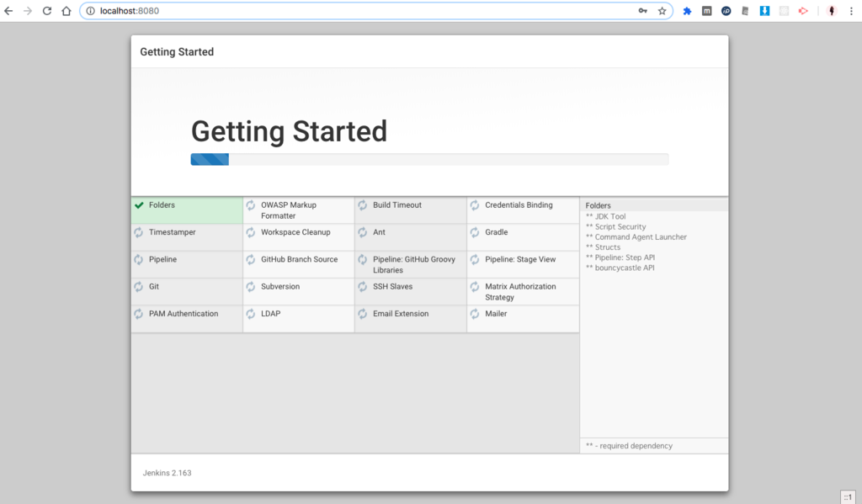This screenshot has height=504, width=862.
Task: Click the spinner icon beside Timestamper
Action: click(x=139, y=232)
